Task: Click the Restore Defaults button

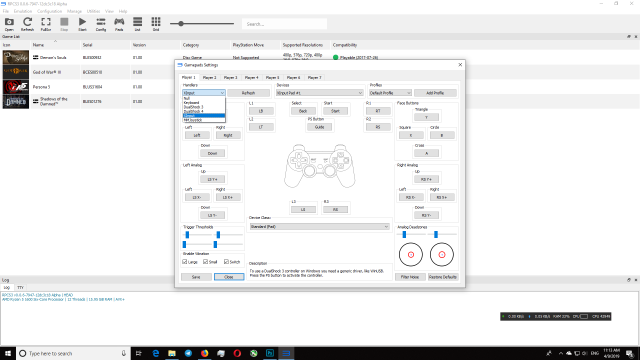Action: click(x=443, y=277)
